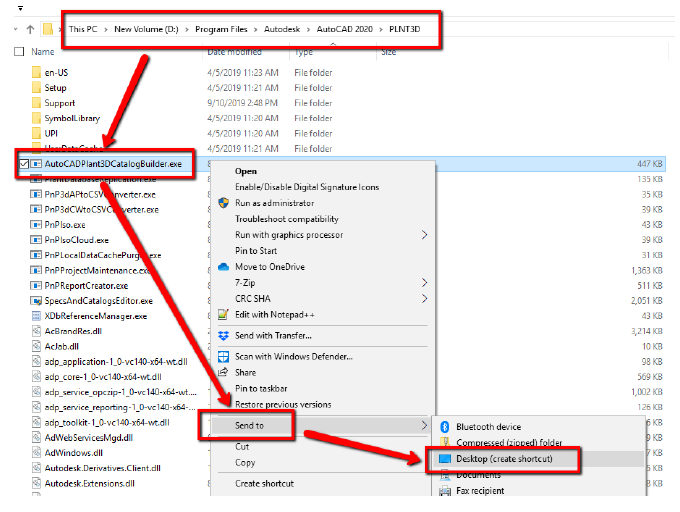Expand Run with graphics processor submenu arrow

pyautogui.click(x=424, y=235)
